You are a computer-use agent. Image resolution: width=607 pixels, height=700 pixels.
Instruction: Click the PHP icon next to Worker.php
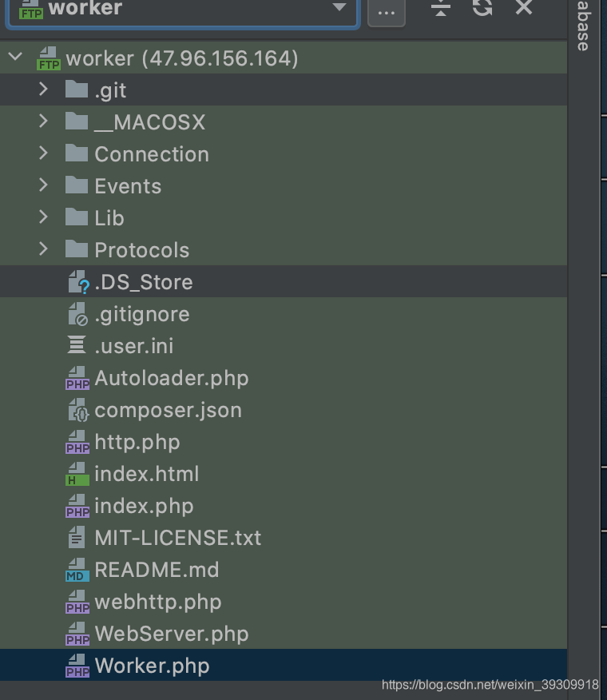coord(77,665)
